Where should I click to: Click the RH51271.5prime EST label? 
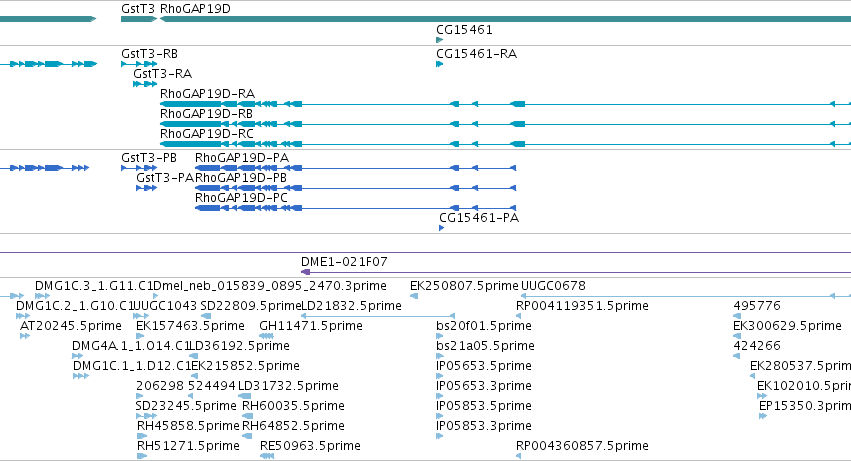pyautogui.click(x=188, y=446)
